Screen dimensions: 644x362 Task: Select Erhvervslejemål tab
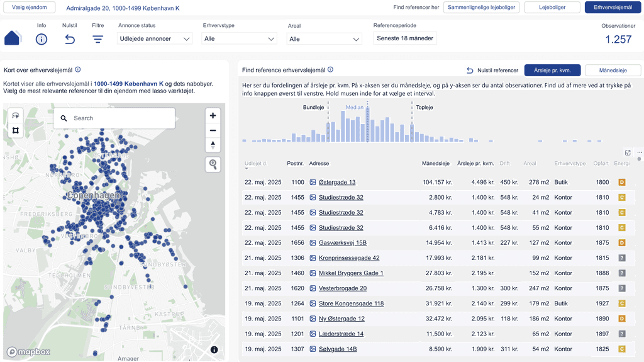click(613, 8)
